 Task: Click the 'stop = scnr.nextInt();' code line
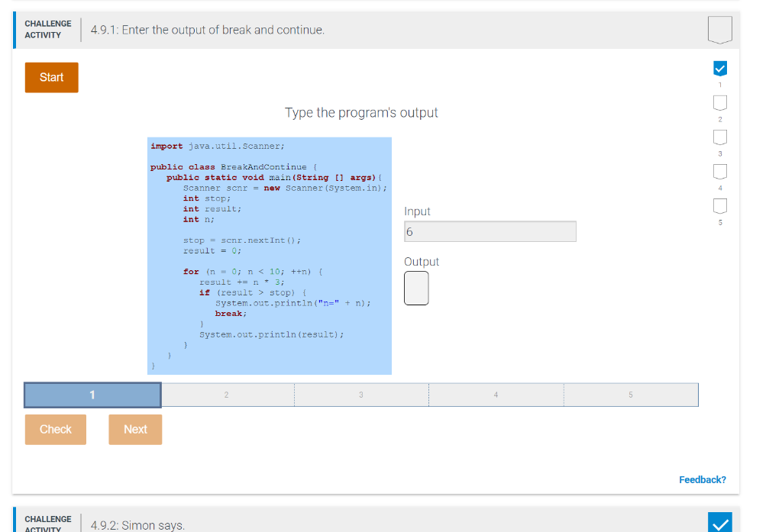[x=242, y=240]
